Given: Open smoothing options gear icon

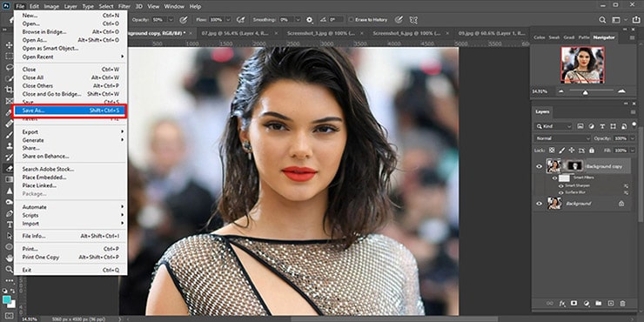Looking at the screenshot, I should point(310,20).
